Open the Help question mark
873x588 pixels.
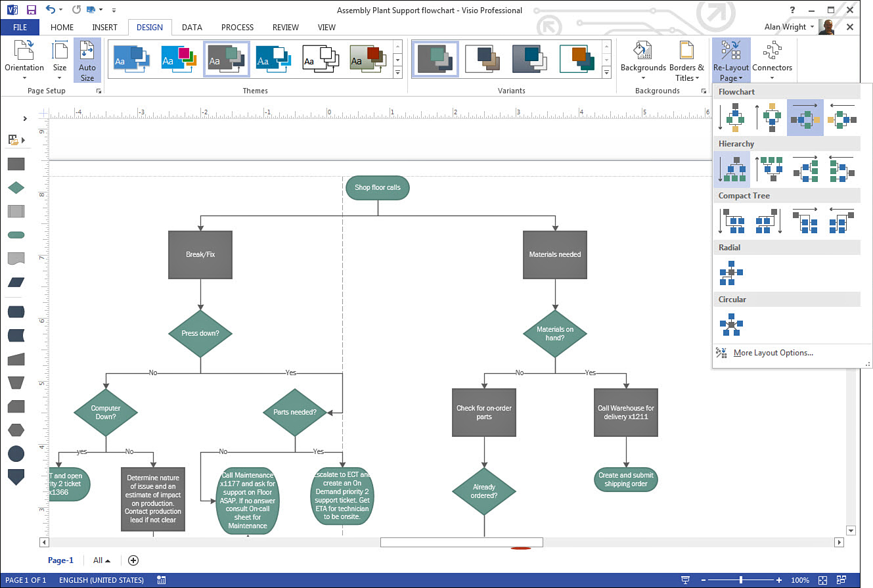(793, 10)
